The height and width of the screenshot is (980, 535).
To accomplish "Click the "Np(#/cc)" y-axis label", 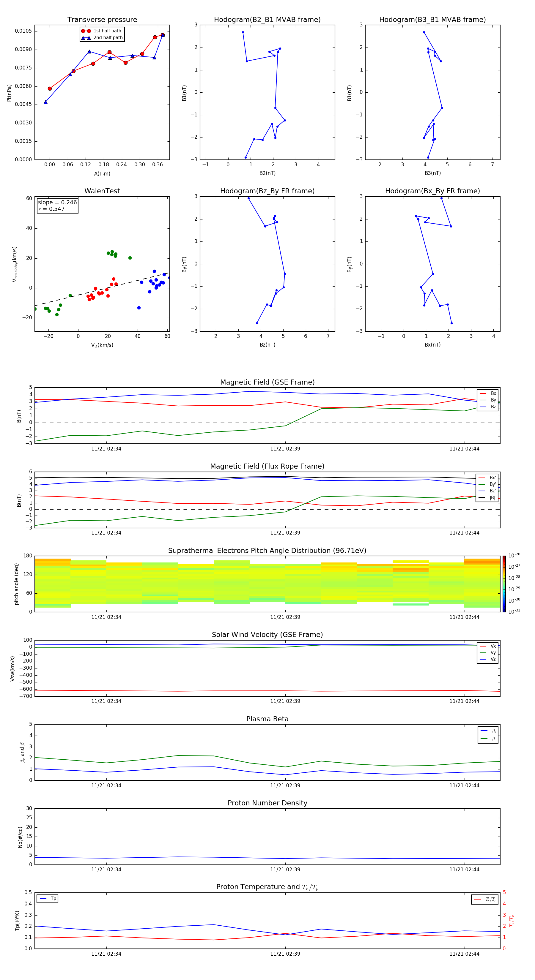I will point(20,837).
